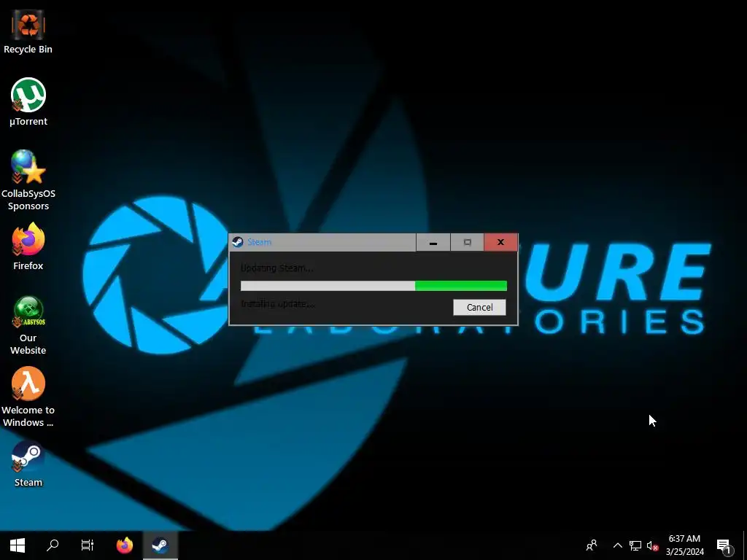Click the Steam logo in updater title bar
The width and height of the screenshot is (747, 560).
(x=238, y=242)
